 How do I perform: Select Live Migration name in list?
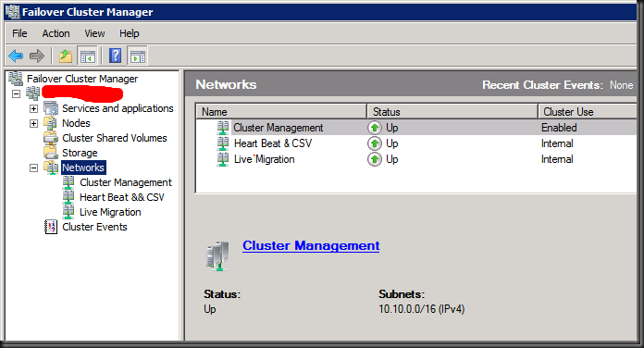(264, 159)
